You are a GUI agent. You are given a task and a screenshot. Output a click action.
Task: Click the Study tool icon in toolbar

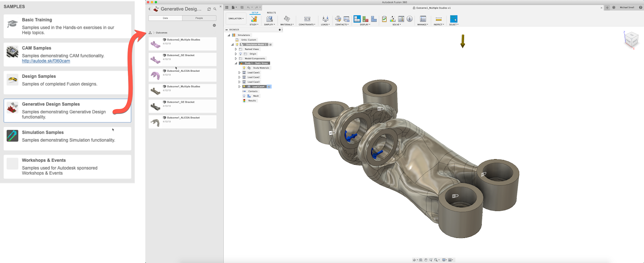point(254,19)
